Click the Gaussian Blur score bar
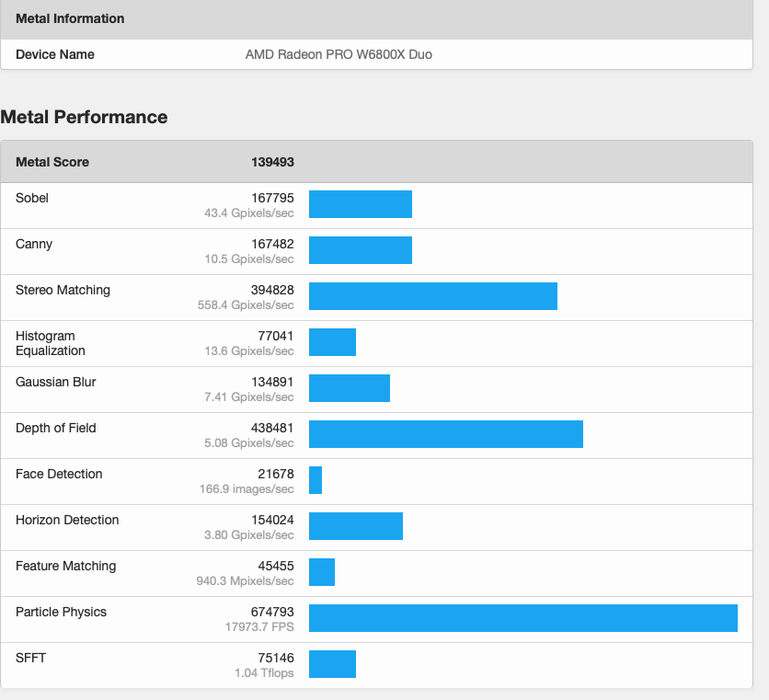 pyautogui.click(x=350, y=388)
